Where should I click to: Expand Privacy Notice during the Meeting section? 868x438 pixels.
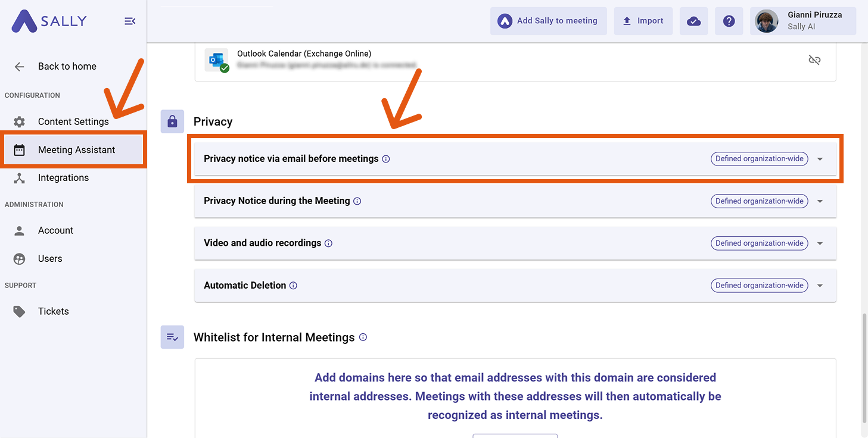(820, 201)
